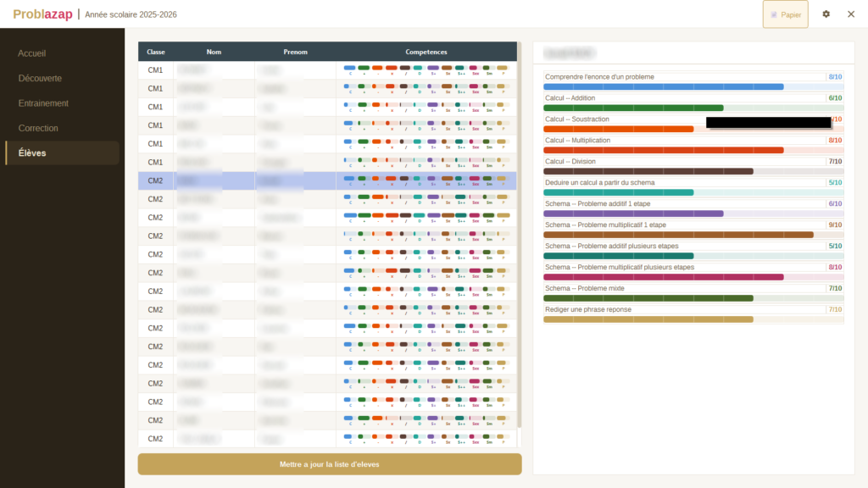This screenshot has width=868, height=488.
Task: Click the Comprendre l'enonce d'un probleme progress bar
Action: (x=693, y=87)
